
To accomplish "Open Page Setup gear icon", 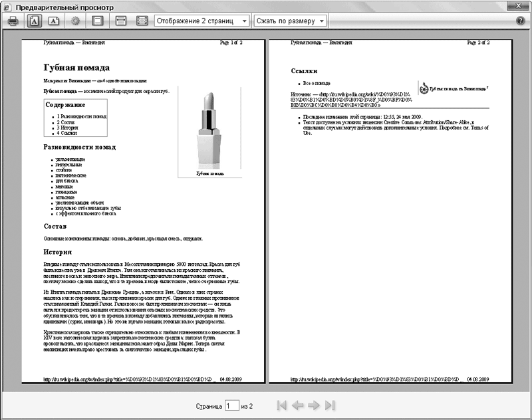I will click(x=76, y=21).
